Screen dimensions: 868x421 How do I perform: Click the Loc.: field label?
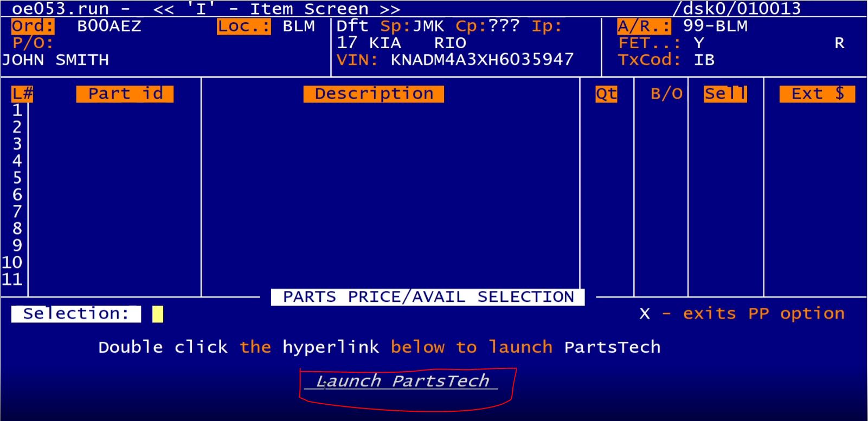pos(244,26)
